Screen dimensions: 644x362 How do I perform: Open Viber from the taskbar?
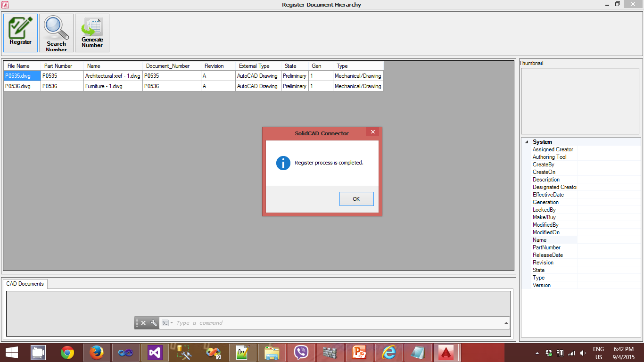tap(301, 353)
